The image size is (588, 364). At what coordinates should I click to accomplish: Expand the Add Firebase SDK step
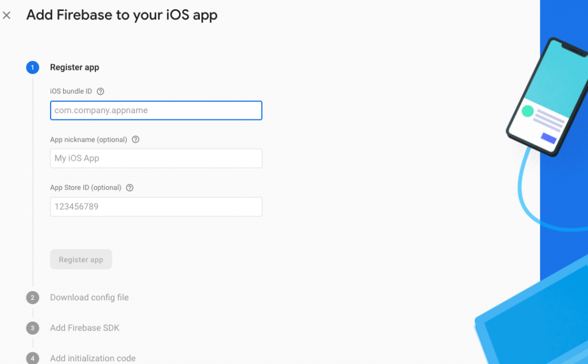[x=84, y=328]
